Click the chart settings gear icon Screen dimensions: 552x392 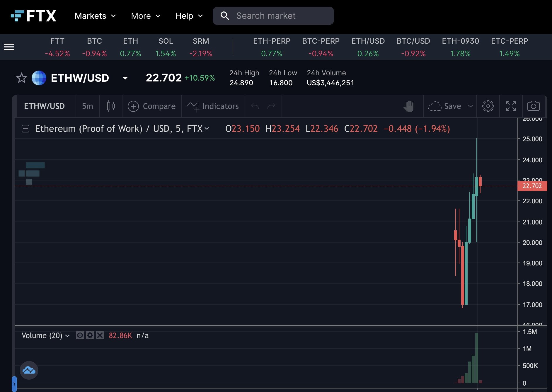(488, 106)
